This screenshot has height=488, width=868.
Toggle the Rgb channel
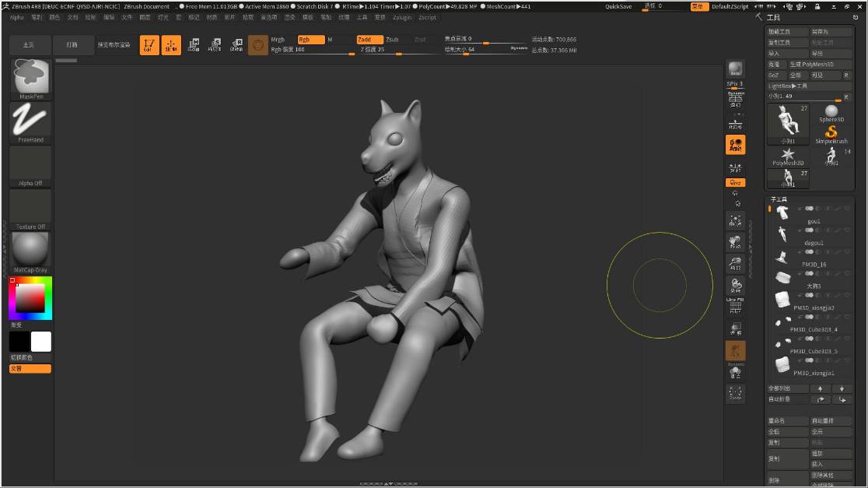coord(311,40)
